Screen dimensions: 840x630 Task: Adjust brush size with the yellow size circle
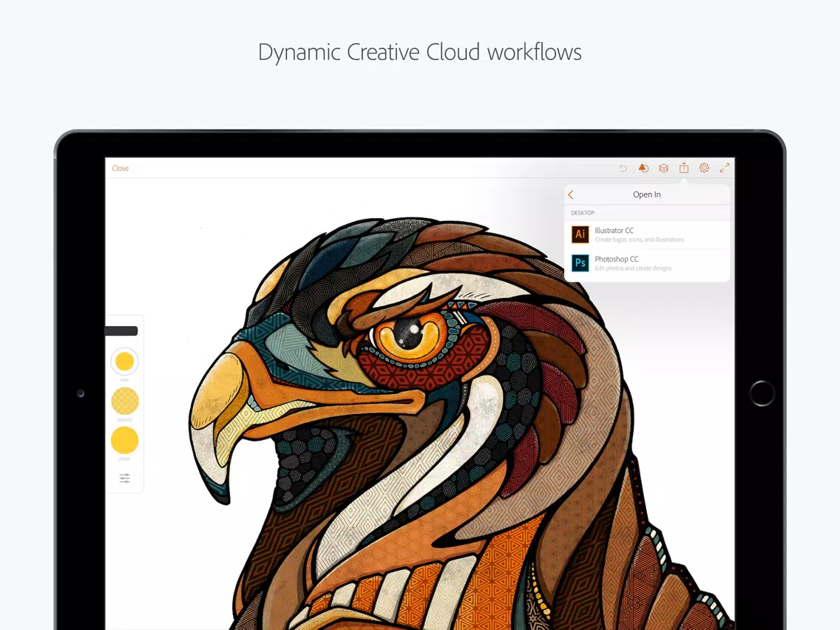[124, 362]
